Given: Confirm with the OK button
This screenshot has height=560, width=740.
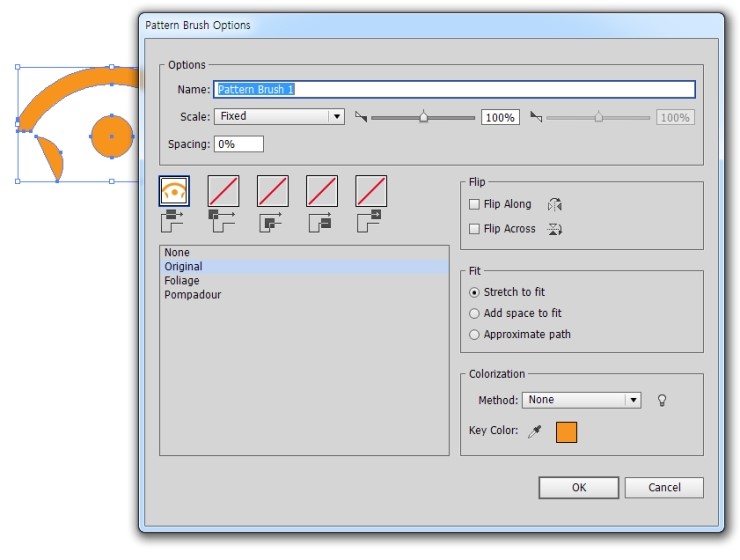Looking at the screenshot, I should [x=579, y=487].
